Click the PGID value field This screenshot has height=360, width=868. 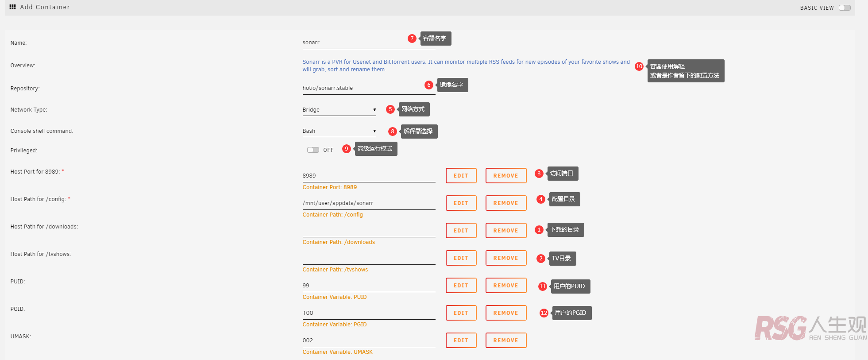click(369, 313)
